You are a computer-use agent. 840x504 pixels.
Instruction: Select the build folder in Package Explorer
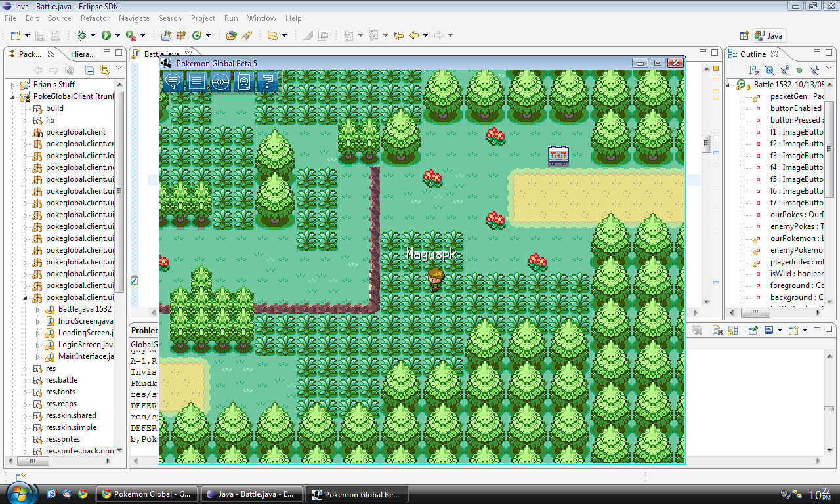click(x=49, y=108)
